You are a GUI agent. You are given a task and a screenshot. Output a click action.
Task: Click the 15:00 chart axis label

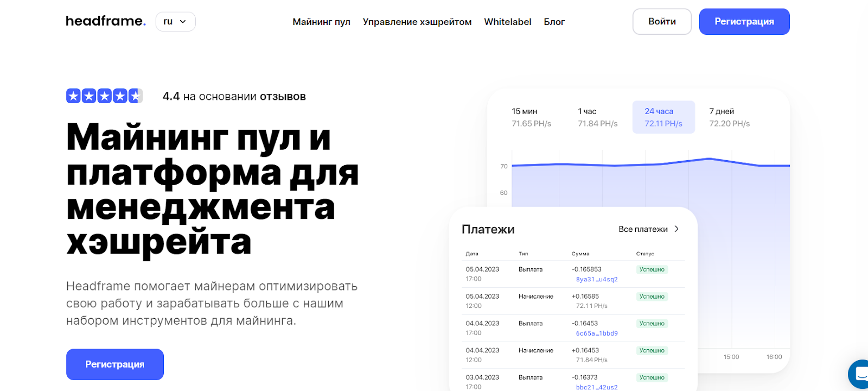[731, 357]
